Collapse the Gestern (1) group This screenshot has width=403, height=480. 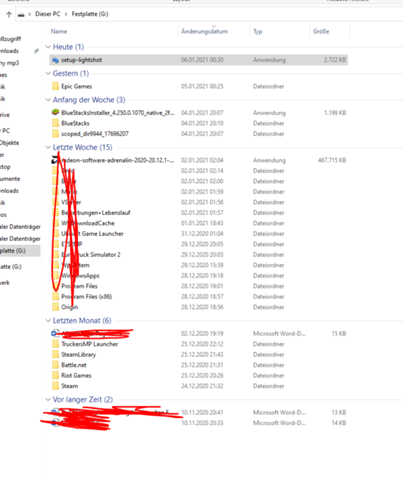48,73
